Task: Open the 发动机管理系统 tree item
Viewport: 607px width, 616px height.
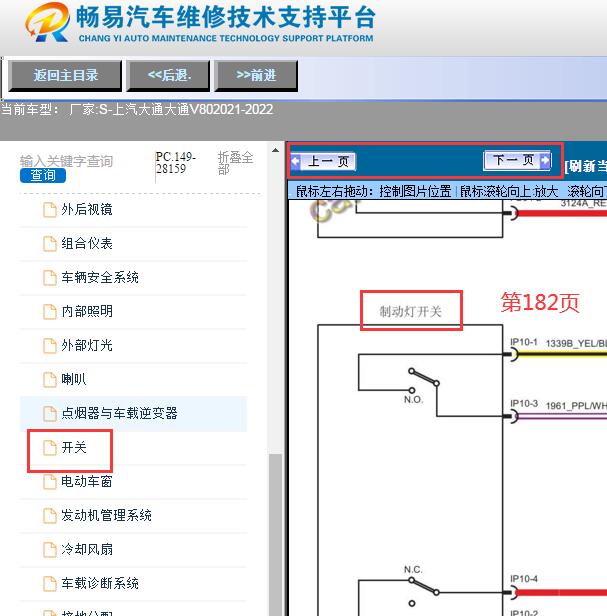Action: (x=106, y=515)
